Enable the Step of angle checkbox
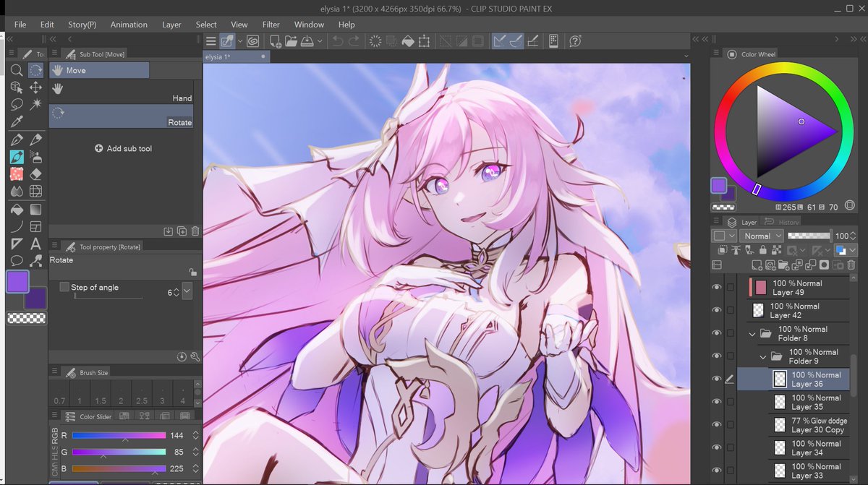 click(x=64, y=287)
